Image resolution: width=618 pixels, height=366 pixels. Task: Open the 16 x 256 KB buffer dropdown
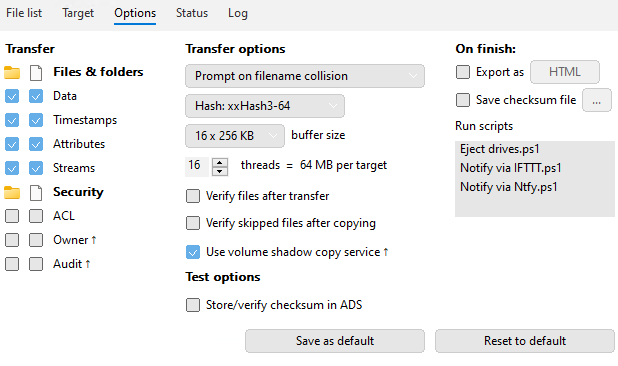click(235, 136)
